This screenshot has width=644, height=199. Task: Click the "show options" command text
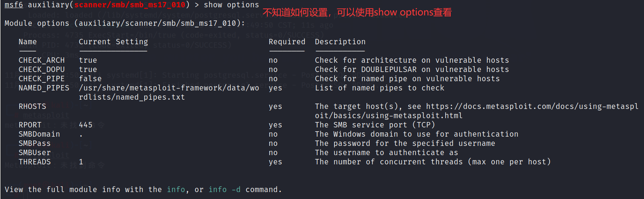pos(231,5)
